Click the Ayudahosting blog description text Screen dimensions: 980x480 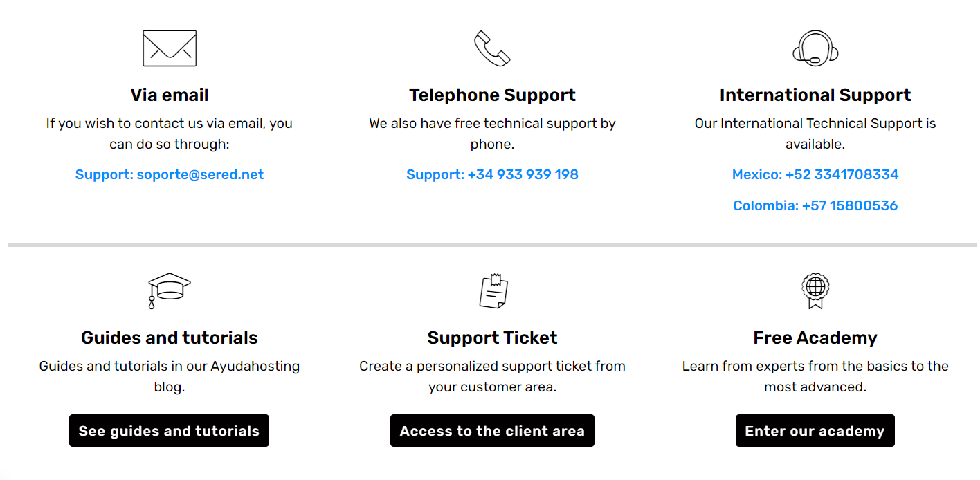pos(170,376)
